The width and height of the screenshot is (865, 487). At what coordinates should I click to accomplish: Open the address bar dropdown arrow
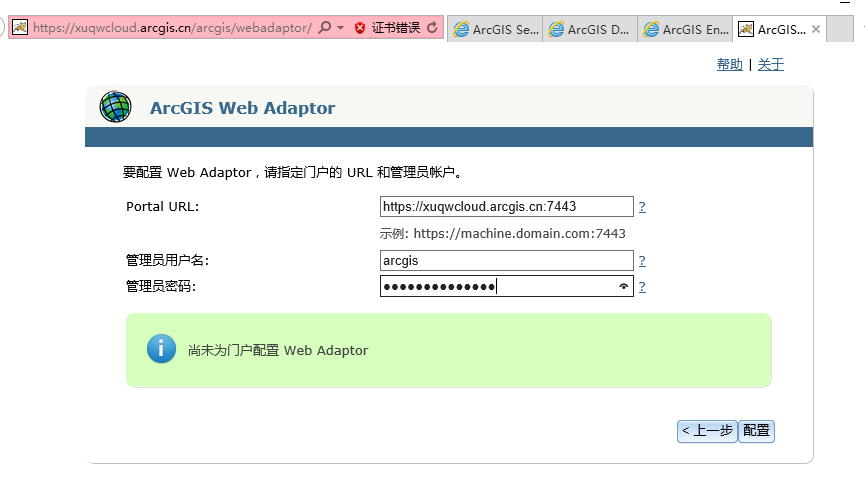click(340, 28)
